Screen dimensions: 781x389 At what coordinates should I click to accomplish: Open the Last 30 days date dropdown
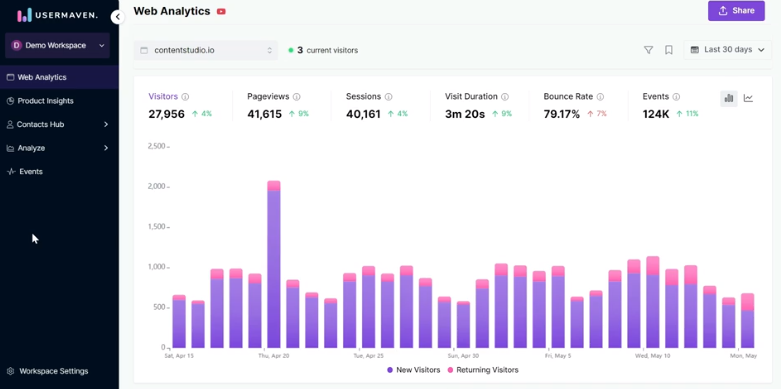tap(727, 50)
